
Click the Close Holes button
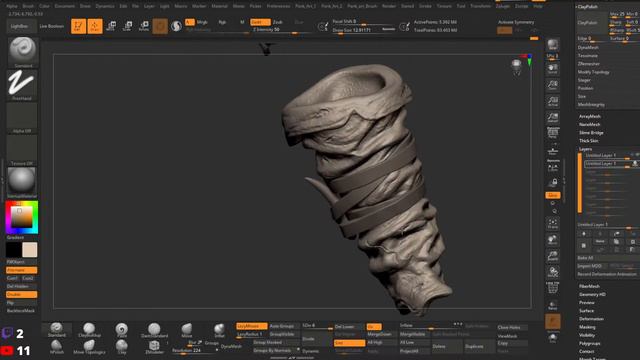coord(512,327)
